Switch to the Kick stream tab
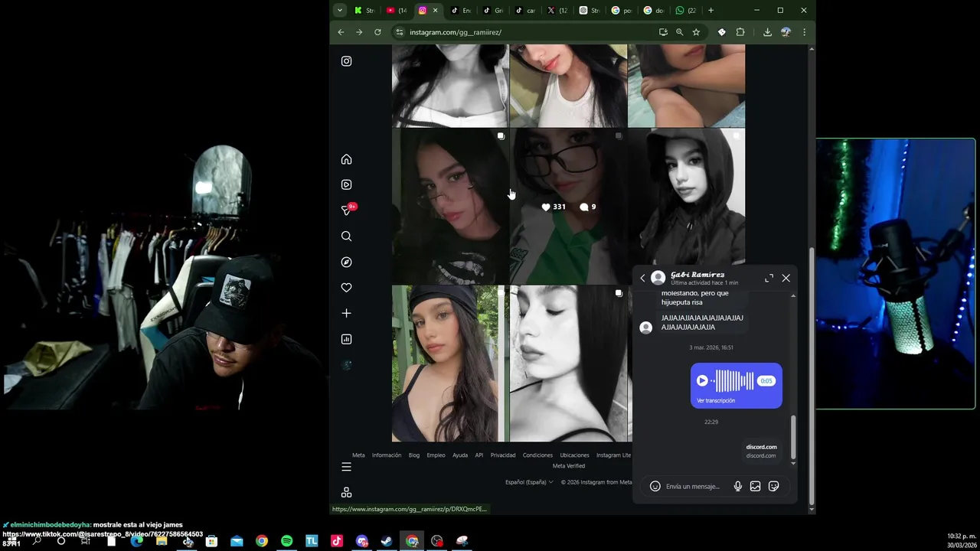The height and width of the screenshot is (551, 980). click(364, 10)
